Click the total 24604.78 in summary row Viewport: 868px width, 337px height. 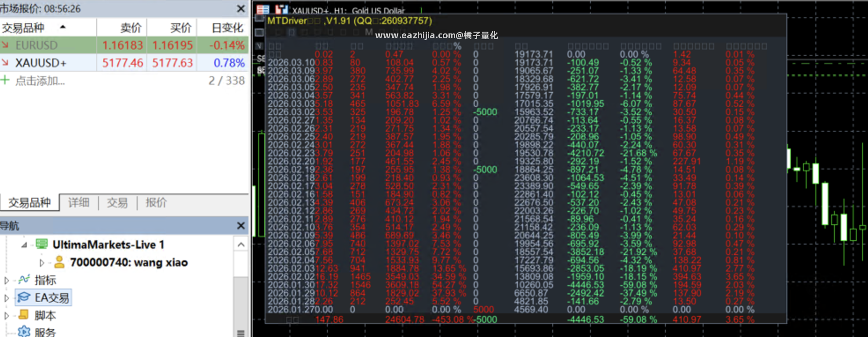[405, 319]
